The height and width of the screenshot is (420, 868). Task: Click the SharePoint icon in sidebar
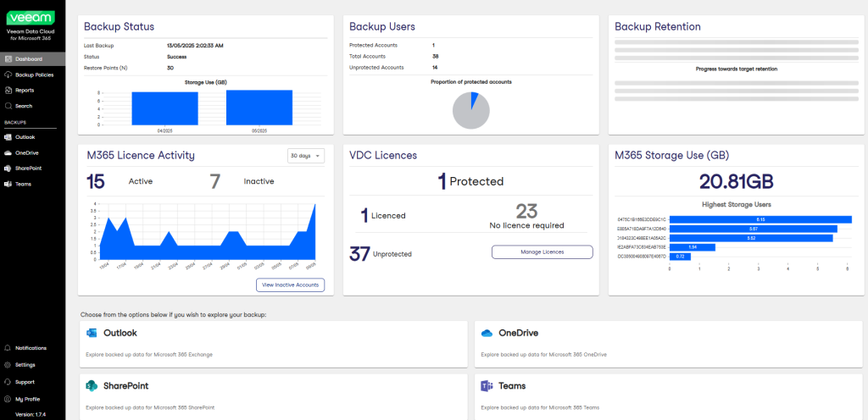[8, 168]
